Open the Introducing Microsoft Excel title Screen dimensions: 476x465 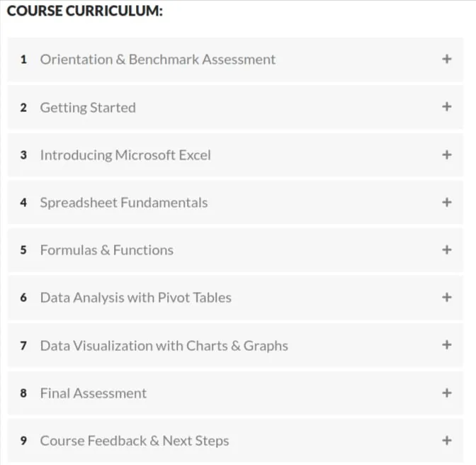click(x=125, y=155)
